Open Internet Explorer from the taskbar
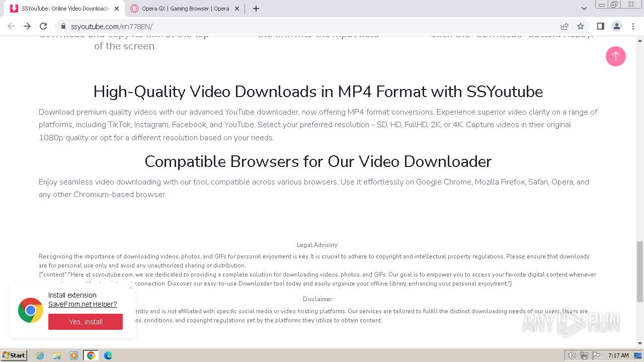The image size is (644, 362). [x=40, y=355]
